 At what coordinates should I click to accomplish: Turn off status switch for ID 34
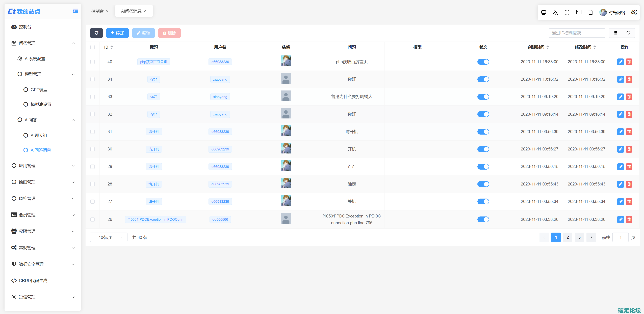coord(483,79)
